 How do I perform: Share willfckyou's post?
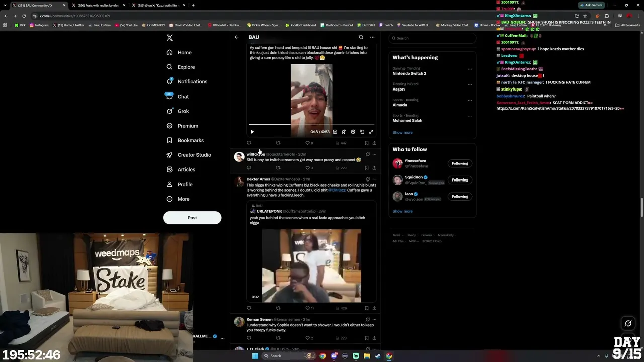click(374, 168)
